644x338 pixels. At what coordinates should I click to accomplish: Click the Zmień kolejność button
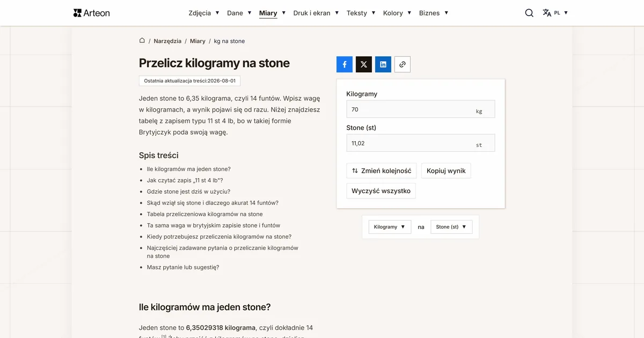tap(382, 171)
